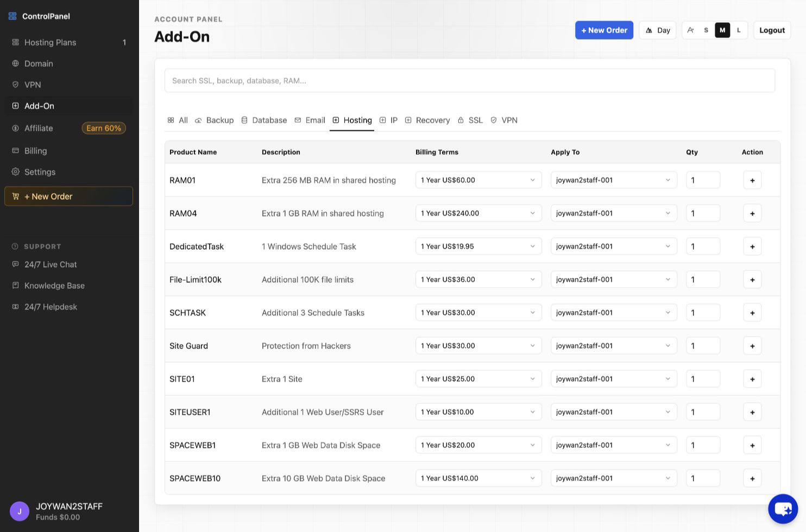Click the Qty field for SPACEWEB10
806x532 pixels.
click(703, 478)
